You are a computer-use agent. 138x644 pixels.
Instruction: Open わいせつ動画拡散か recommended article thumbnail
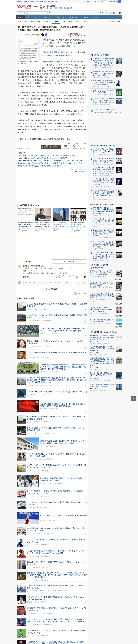coord(61,214)
